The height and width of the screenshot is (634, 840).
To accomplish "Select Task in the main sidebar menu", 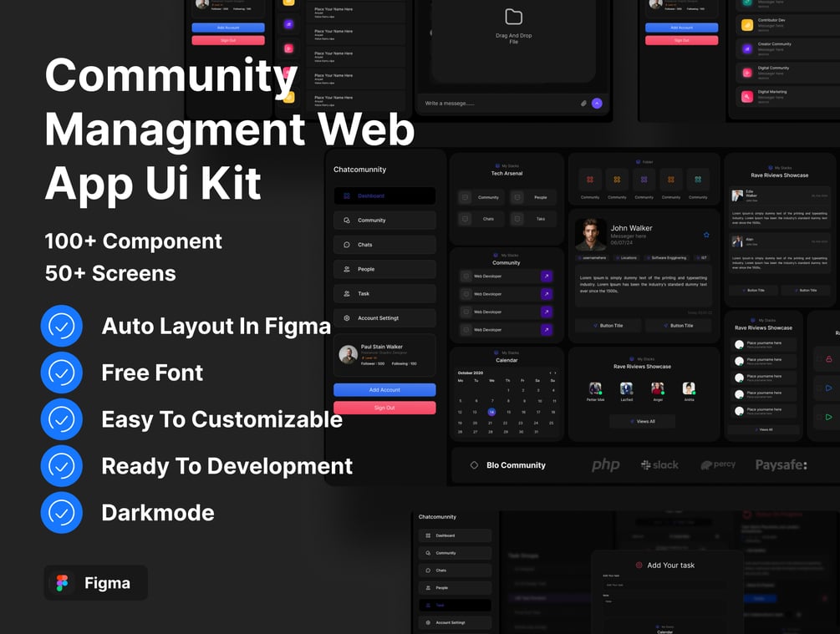I will [x=384, y=293].
